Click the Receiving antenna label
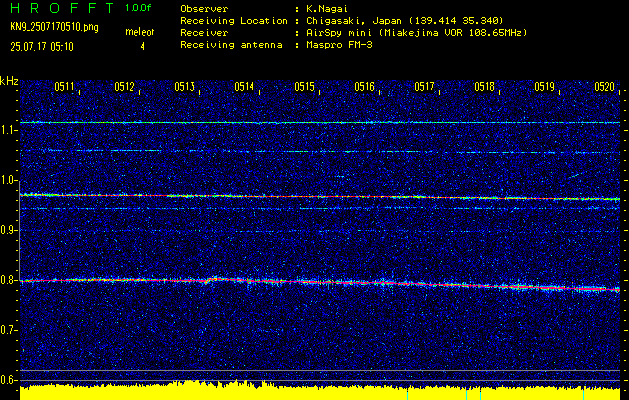 pos(231,45)
